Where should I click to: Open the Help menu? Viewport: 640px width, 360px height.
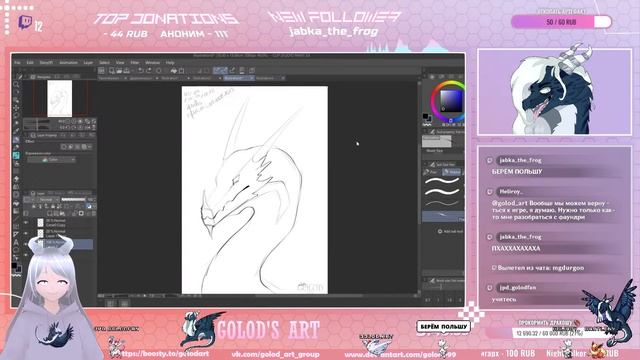(170, 63)
